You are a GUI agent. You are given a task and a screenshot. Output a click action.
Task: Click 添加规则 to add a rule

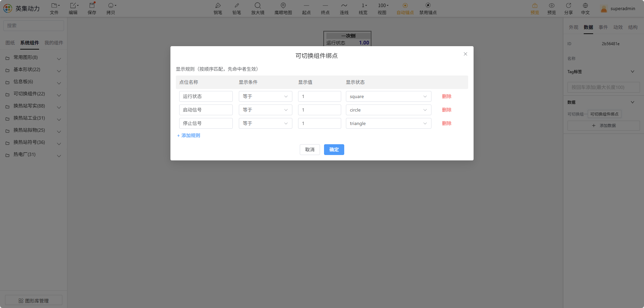[x=189, y=135]
